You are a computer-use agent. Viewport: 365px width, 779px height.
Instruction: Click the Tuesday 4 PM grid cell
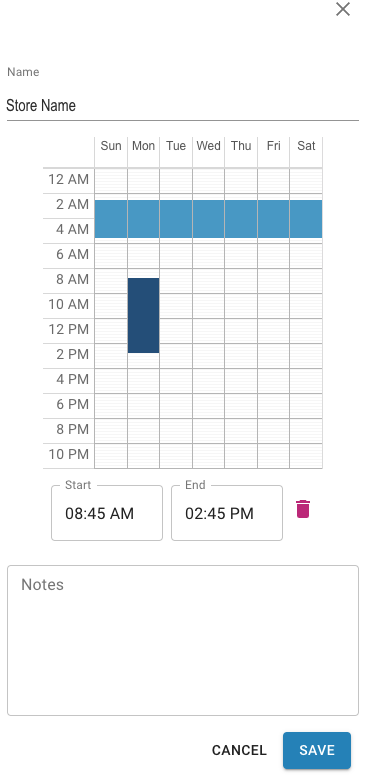coord(176,381)
